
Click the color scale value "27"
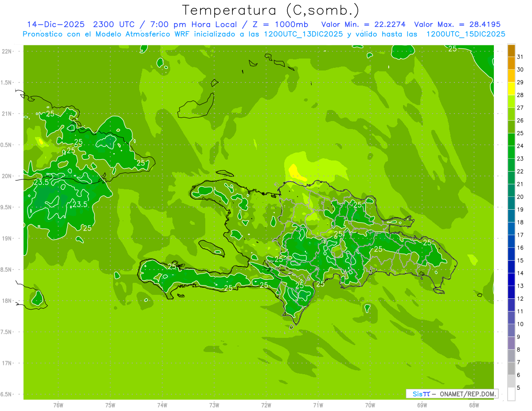(x=520, y=108)
